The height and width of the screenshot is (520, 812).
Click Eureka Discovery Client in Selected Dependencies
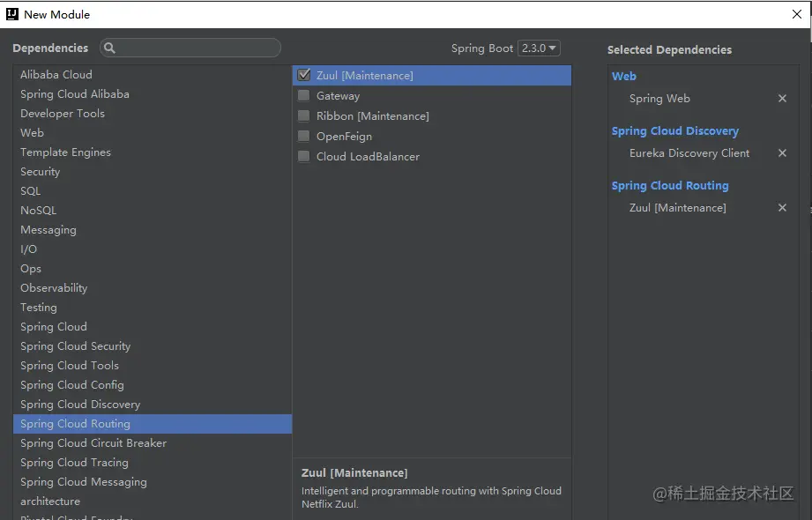[689, 153]
